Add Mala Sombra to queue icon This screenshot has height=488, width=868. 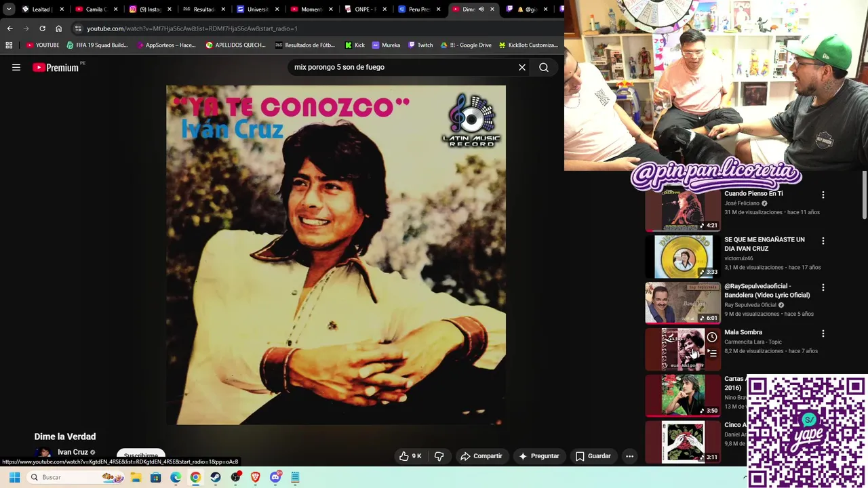tap(712, 352)
